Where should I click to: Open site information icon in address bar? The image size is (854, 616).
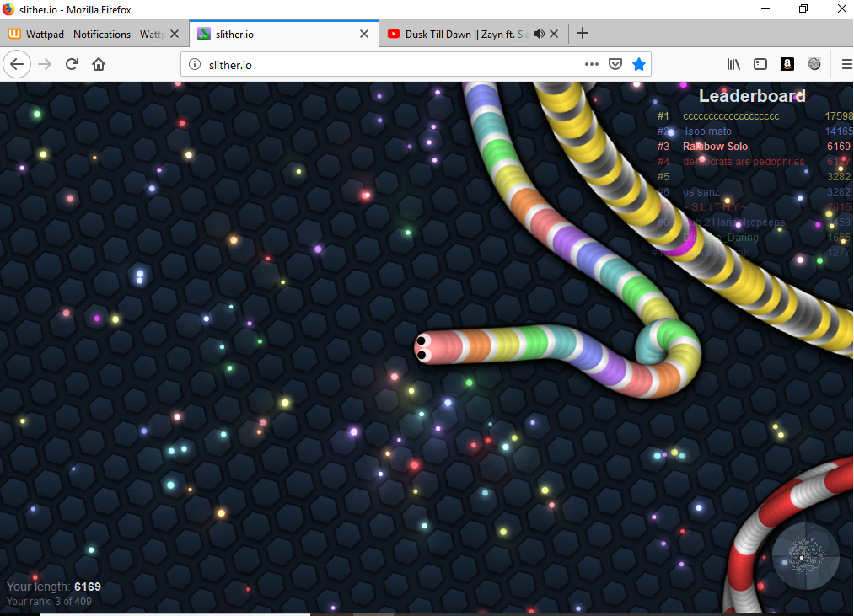[195, 64]
